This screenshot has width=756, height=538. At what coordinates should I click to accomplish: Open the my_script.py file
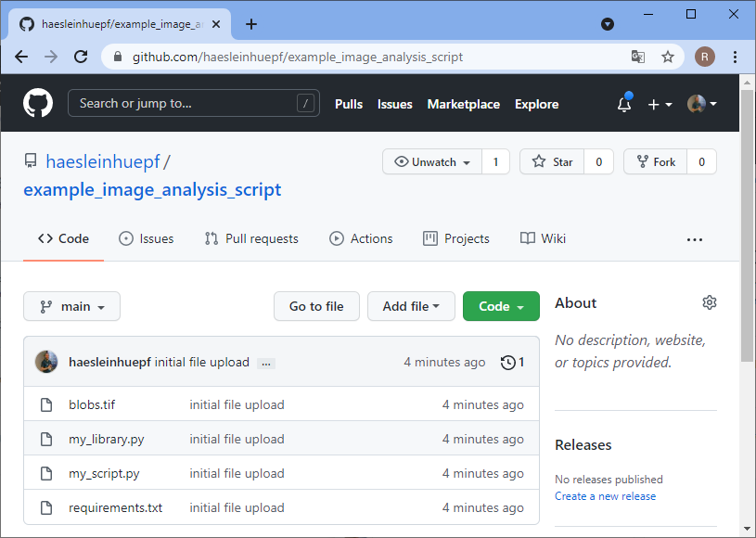(104, 473)
